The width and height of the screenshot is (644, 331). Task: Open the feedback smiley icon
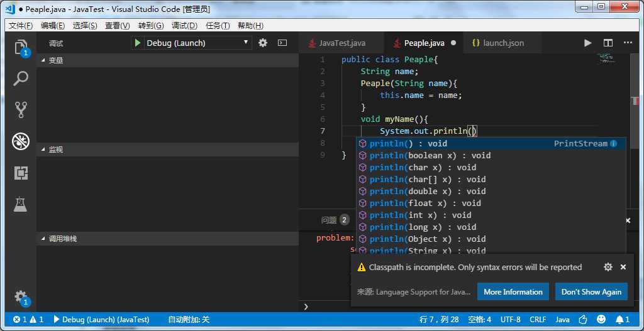coord(601,319)
